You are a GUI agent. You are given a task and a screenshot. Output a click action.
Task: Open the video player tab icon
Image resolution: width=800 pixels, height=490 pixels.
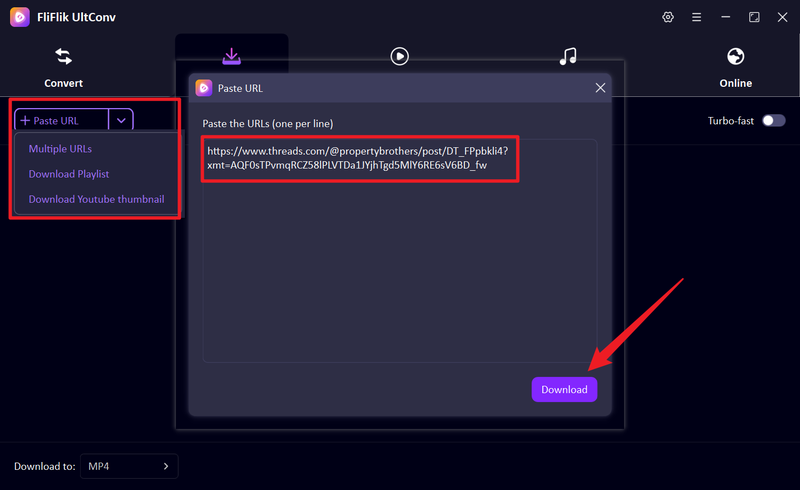[x=399, y=56]
